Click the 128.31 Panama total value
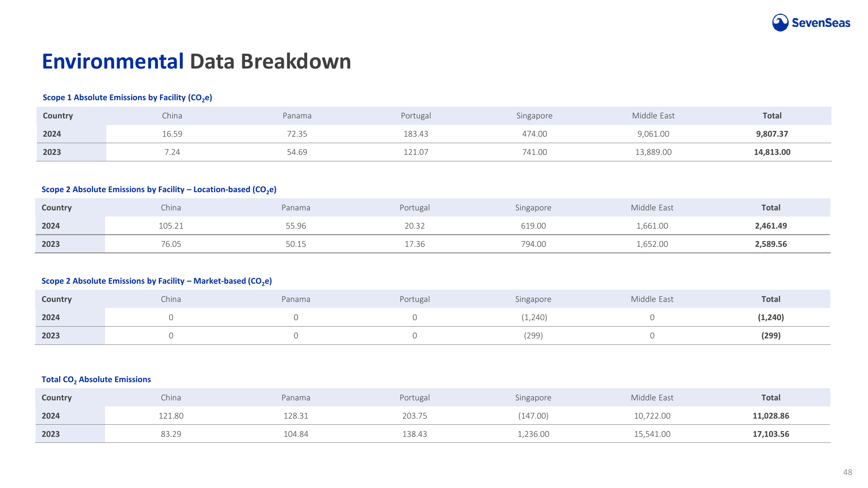Viewport: 868px width, 488px height. (x=296, y=416)
